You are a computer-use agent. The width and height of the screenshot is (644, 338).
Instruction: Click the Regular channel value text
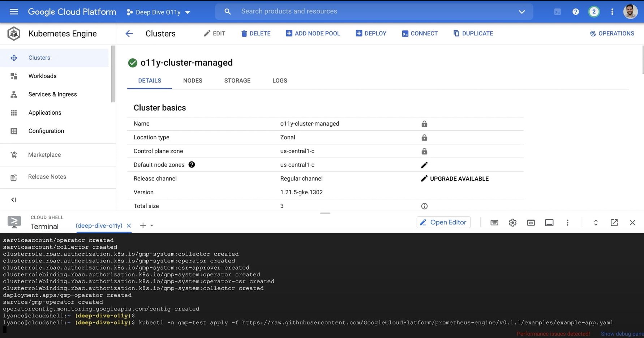click(301, 178)
